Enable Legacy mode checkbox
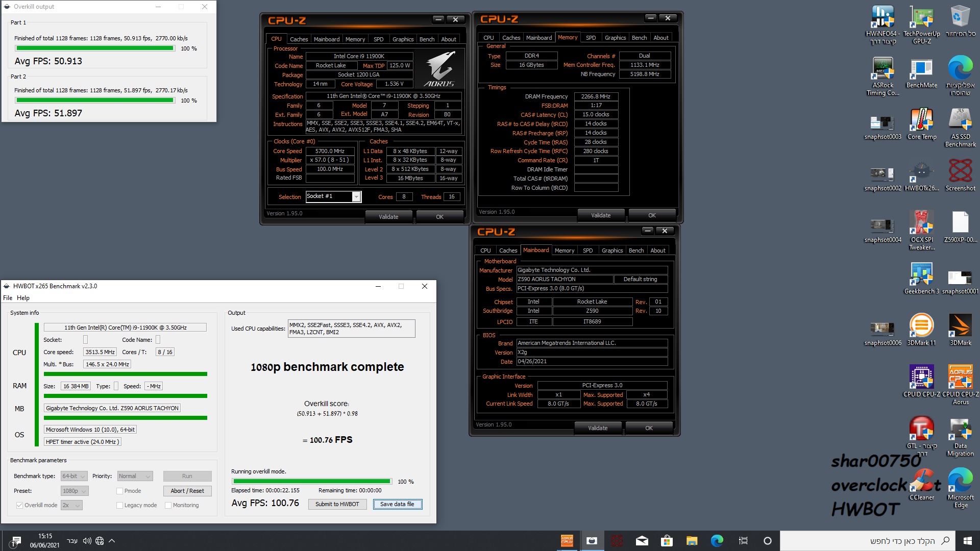Image resolution: width=980 pixels, height=551 pixels. (x=119, y=505)
